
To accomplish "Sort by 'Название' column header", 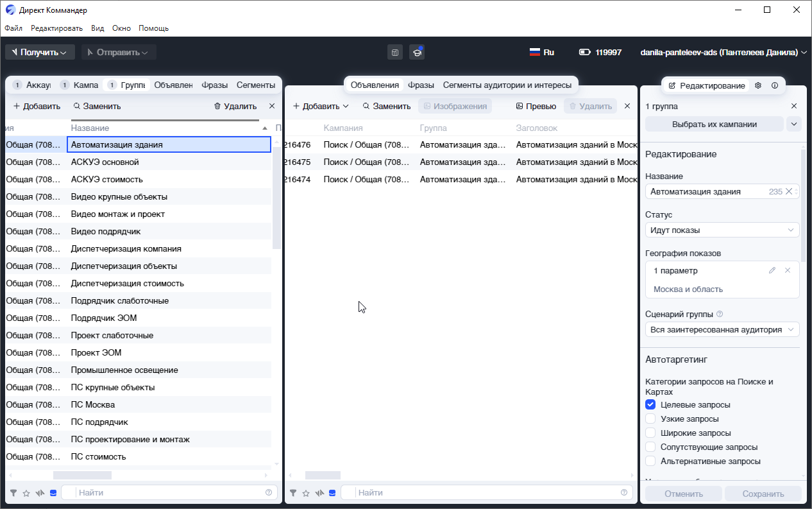I will (169, 128).
